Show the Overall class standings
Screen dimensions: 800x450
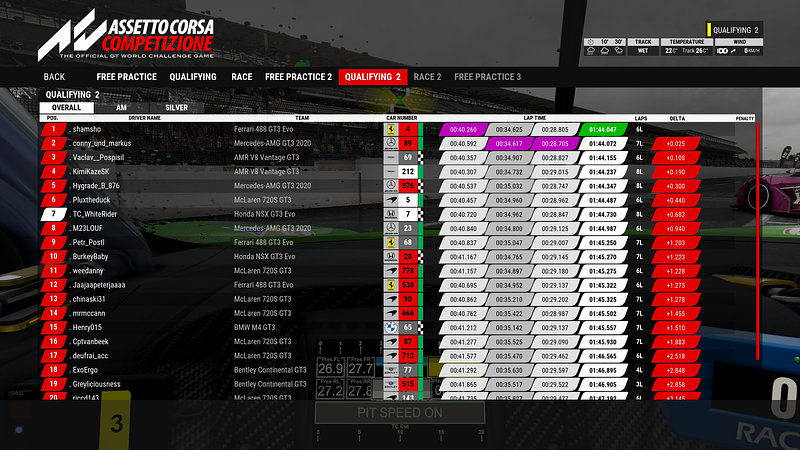click(x=66, y=108)
